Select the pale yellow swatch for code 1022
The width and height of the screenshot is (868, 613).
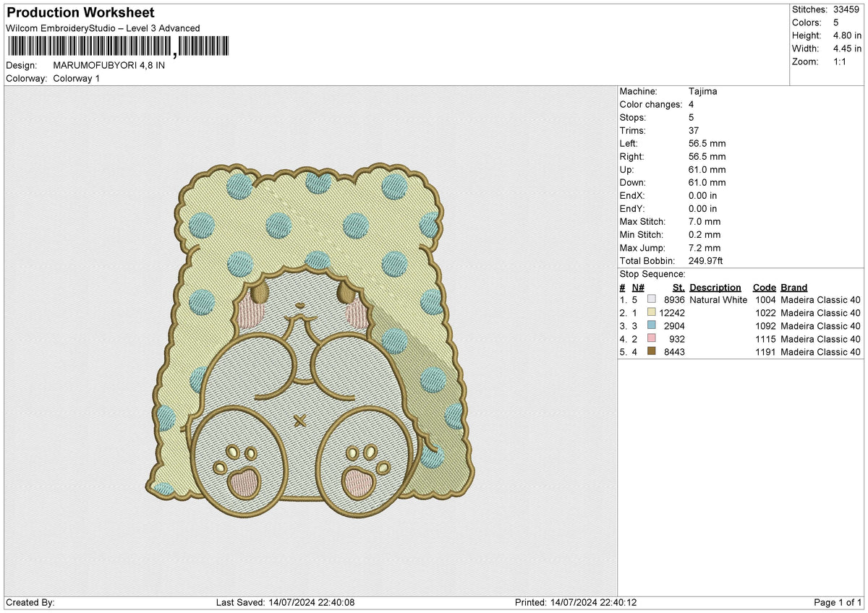click(652, 313)
